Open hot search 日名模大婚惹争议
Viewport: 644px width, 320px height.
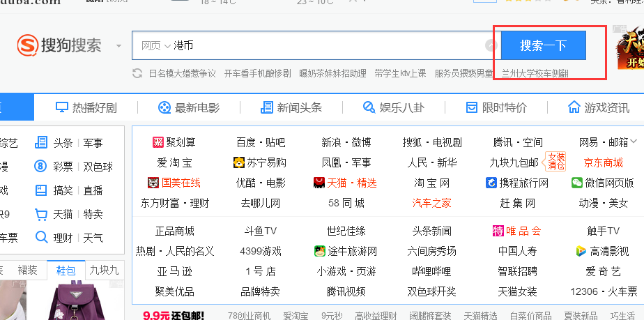tap(183, 73)
